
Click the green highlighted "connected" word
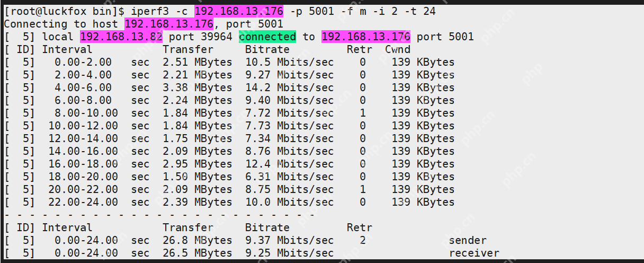point(267,37)
